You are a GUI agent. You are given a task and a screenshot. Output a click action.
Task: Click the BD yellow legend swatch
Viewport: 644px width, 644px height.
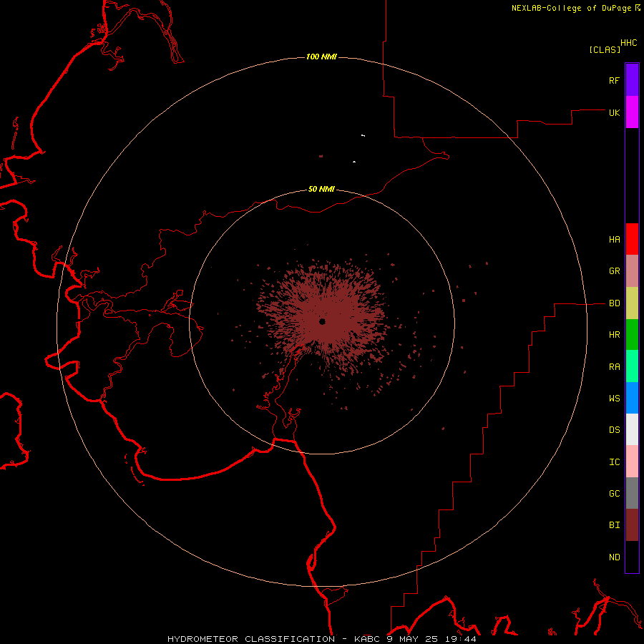coord(632,303)
